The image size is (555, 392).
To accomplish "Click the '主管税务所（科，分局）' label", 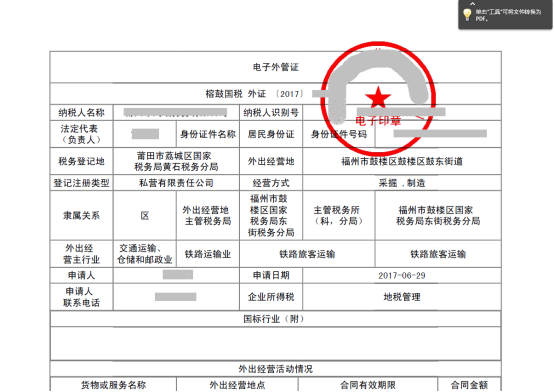I will click(339, 216).
